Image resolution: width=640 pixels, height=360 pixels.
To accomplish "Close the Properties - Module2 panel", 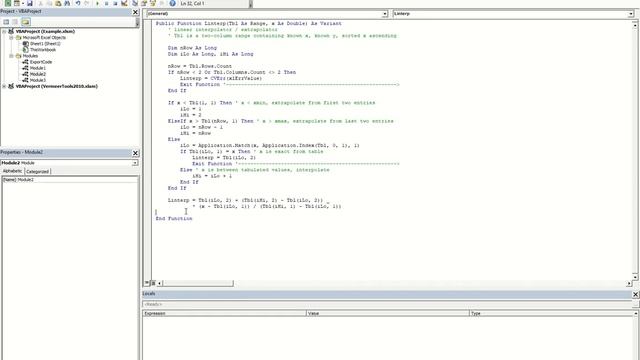I will (135, 153).
